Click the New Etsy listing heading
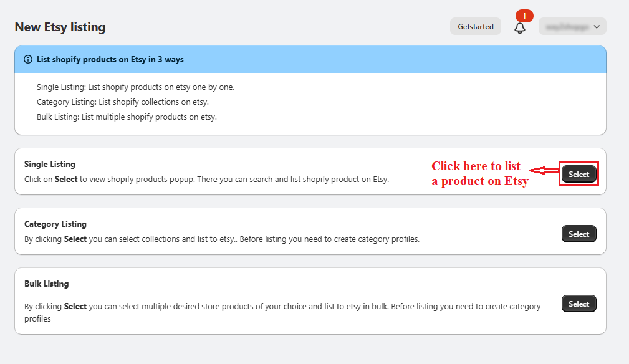This screenshot has width=629, height=364. pos(60,27)
